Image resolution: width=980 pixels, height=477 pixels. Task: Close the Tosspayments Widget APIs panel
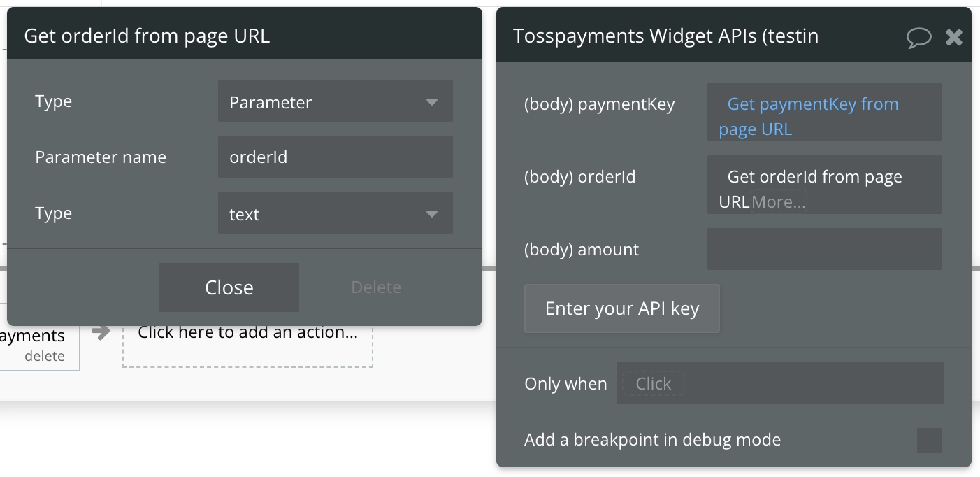tap(954, 37)
